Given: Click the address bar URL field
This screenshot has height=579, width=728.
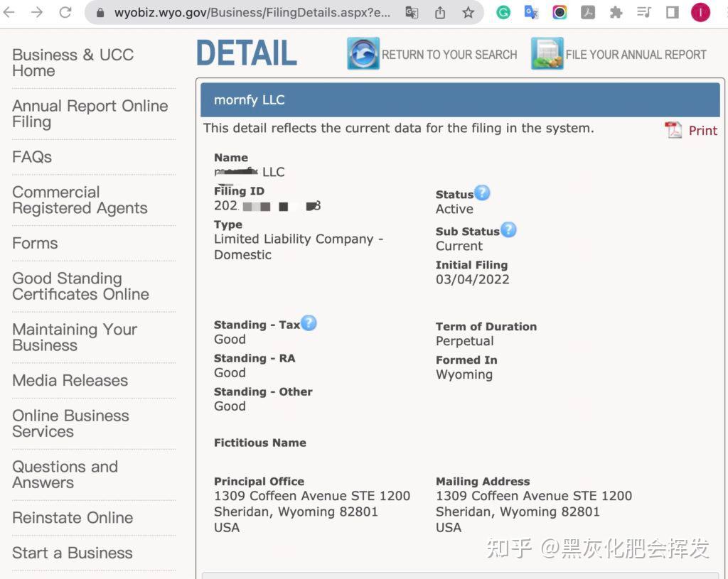Looking at the screenshot, I should (252, 13).
